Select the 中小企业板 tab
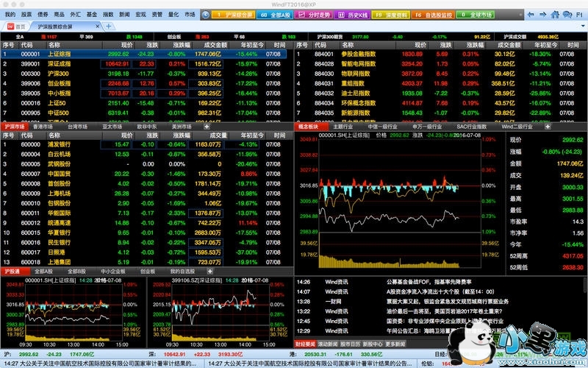 (x=113, y=272)
